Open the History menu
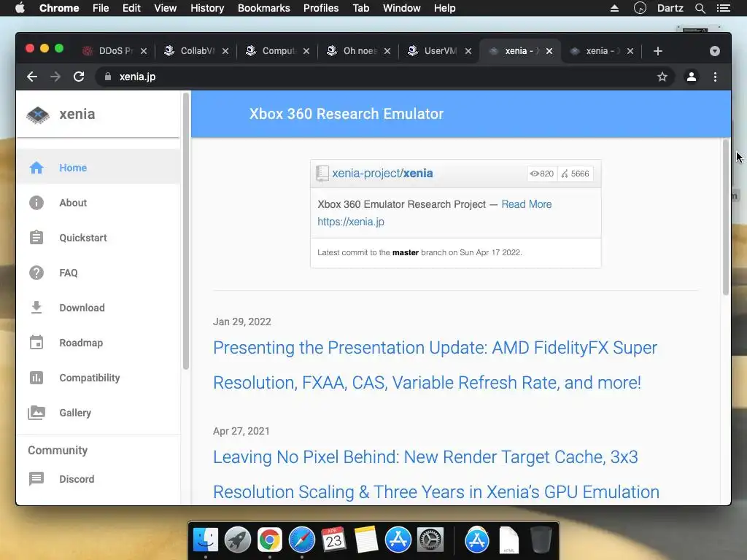 coord(206,8)
